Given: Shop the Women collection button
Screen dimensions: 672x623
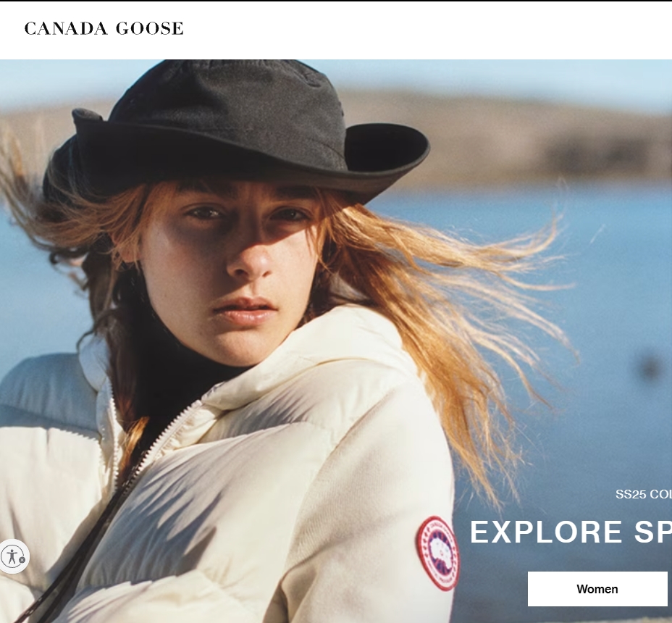Looking at the screenshot, I should (x=597, y=589).
